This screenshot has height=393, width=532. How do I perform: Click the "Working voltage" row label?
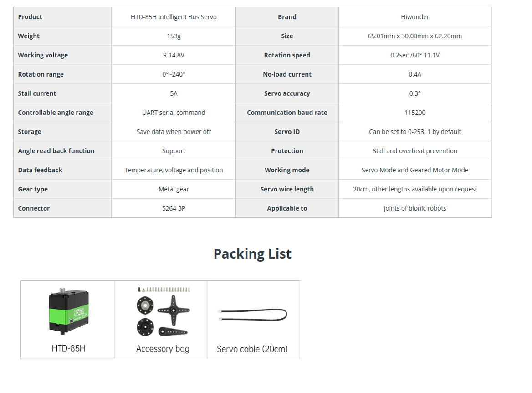(x=43, y=55)
